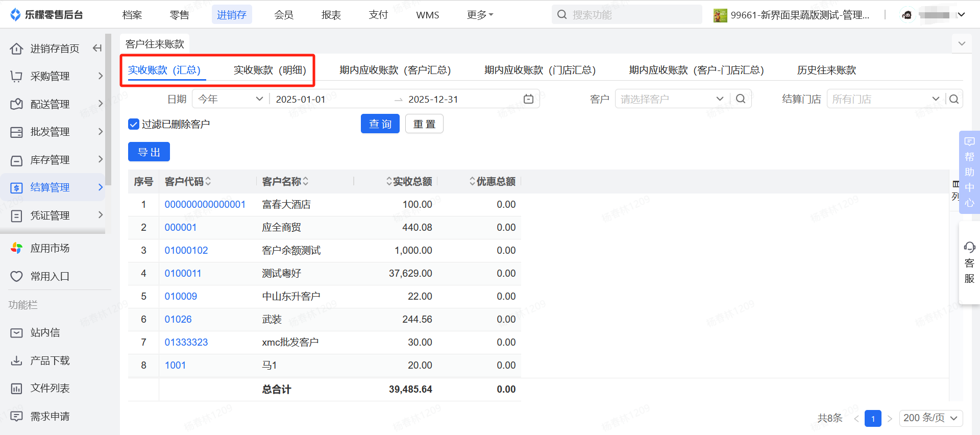Click the 重置 button

pyautogui.click(x=424, y=124)
